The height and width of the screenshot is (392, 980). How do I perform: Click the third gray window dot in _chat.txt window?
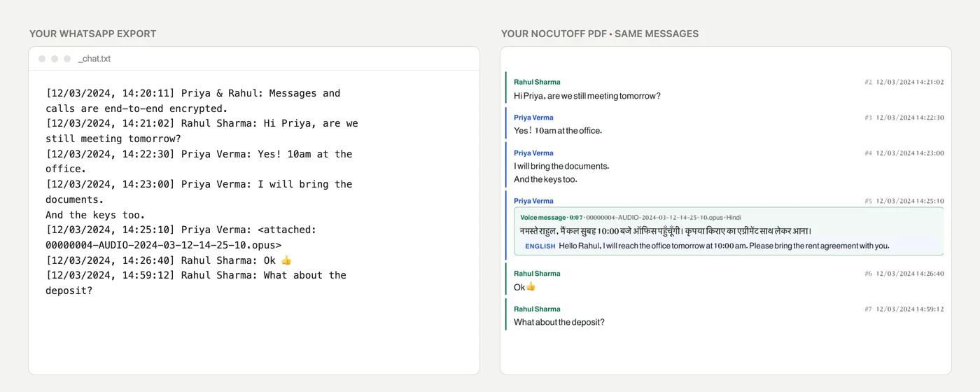(67, 59)
